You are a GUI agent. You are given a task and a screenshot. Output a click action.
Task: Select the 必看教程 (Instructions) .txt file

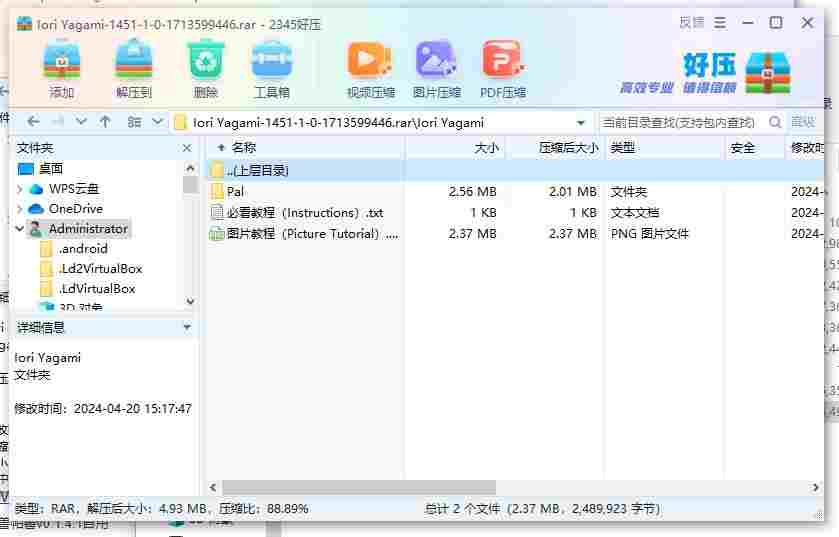515,213
